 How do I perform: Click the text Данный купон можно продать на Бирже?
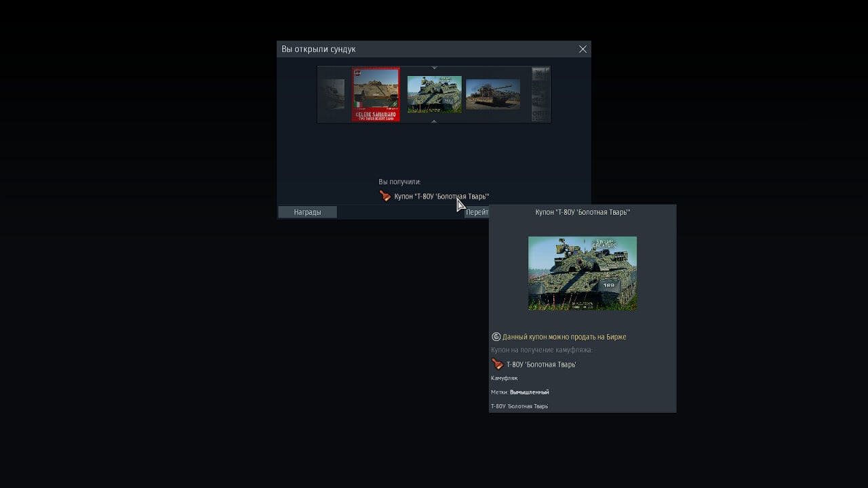point(564,337)
